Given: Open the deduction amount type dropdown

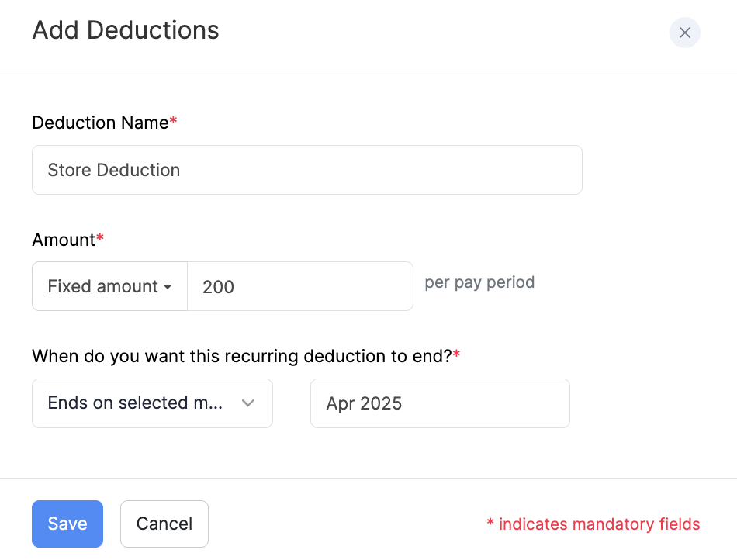Looking at the screenshot, I should click(109, 286).
